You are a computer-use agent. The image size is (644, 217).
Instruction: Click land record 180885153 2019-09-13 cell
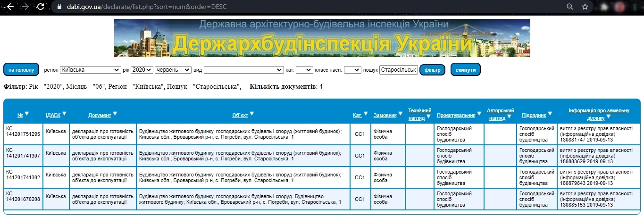[599, 199]
